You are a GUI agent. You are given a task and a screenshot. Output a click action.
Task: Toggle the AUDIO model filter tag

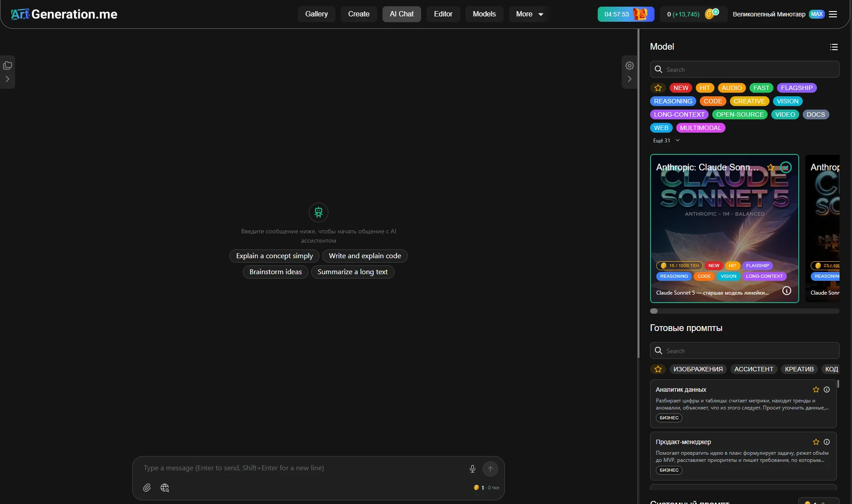(x=731, y=88)
